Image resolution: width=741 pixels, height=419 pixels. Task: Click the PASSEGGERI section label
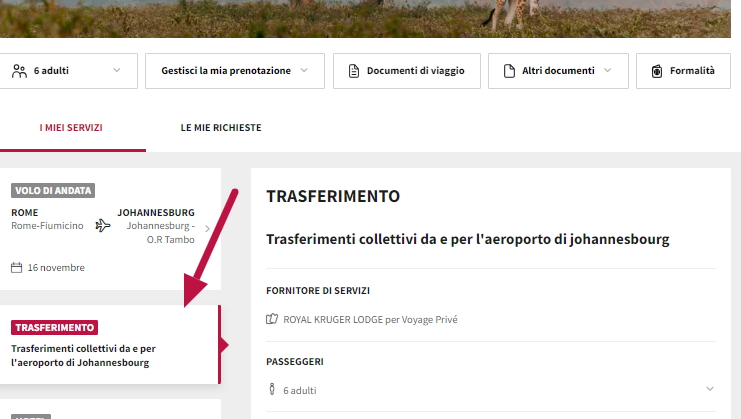pyautogui.click(x=295, y=361)
